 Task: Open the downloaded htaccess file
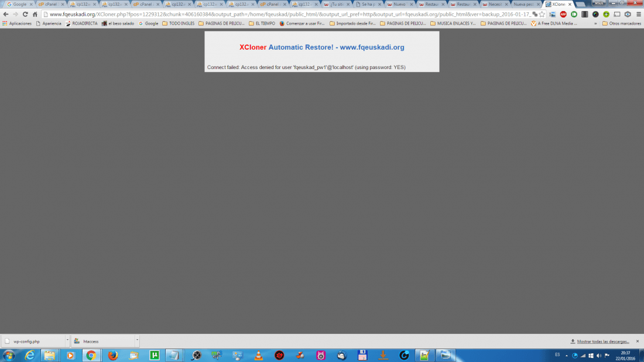pos(102,341)
